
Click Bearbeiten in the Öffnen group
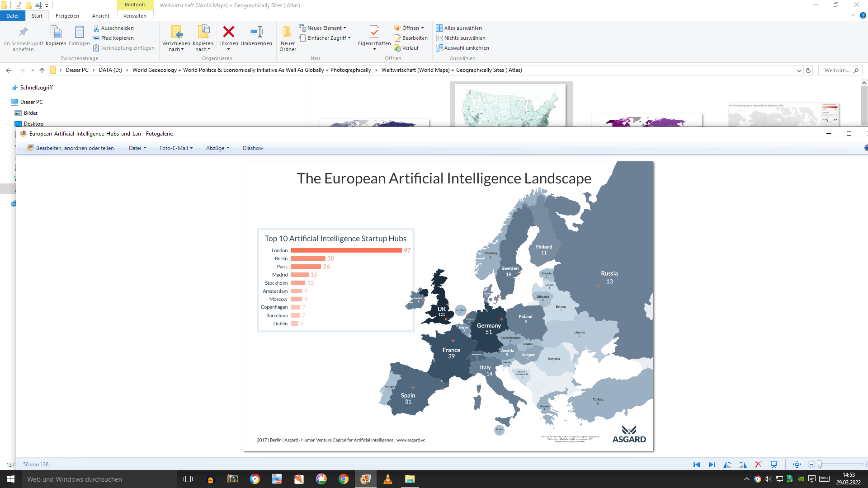click(411, 38)
